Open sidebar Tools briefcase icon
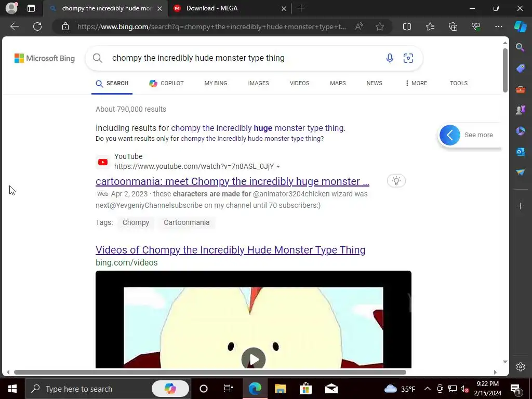Viewport: 532px width, 399px height. point(520,89)
